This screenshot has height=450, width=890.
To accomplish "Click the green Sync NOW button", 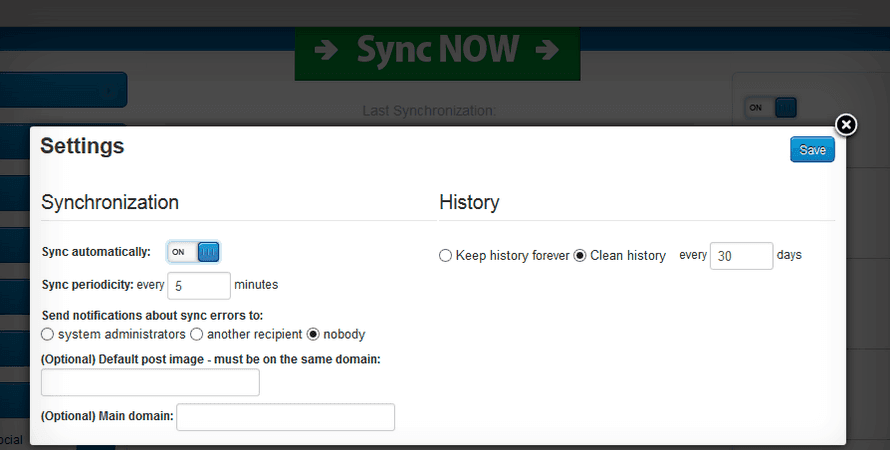I will point(437,50).
